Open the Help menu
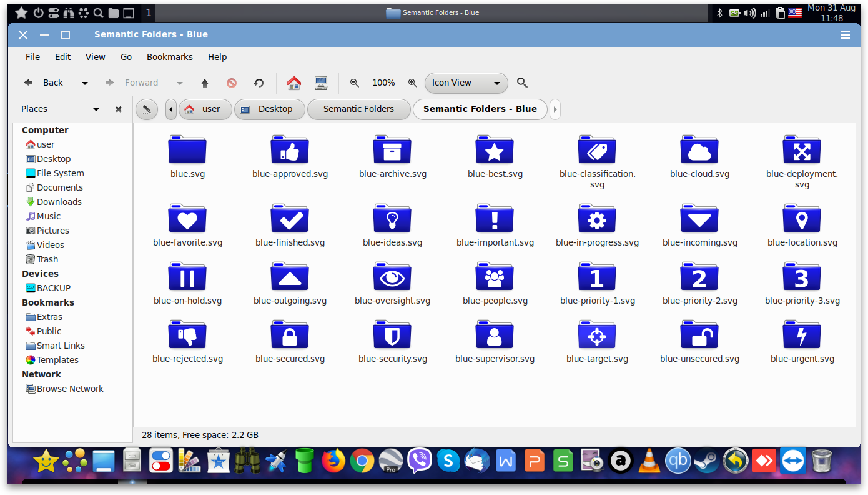Screen dimensions: 868x495 [217, 57]
